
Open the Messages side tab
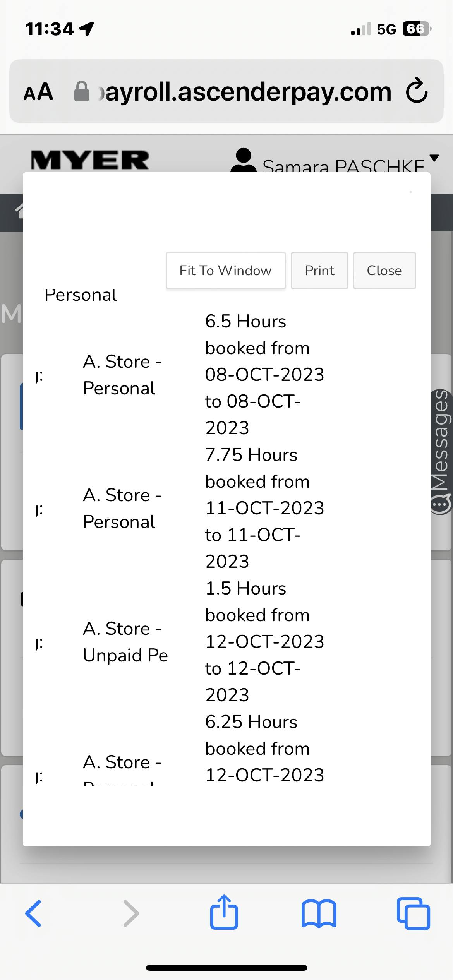[441, 452]
